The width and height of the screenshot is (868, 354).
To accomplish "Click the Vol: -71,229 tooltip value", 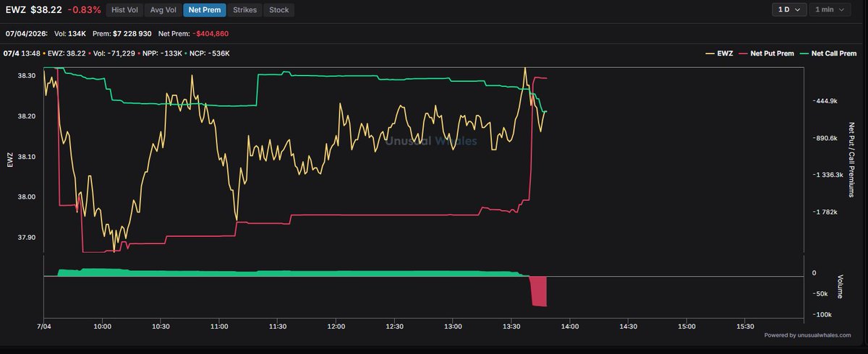I will pos(114,53).
